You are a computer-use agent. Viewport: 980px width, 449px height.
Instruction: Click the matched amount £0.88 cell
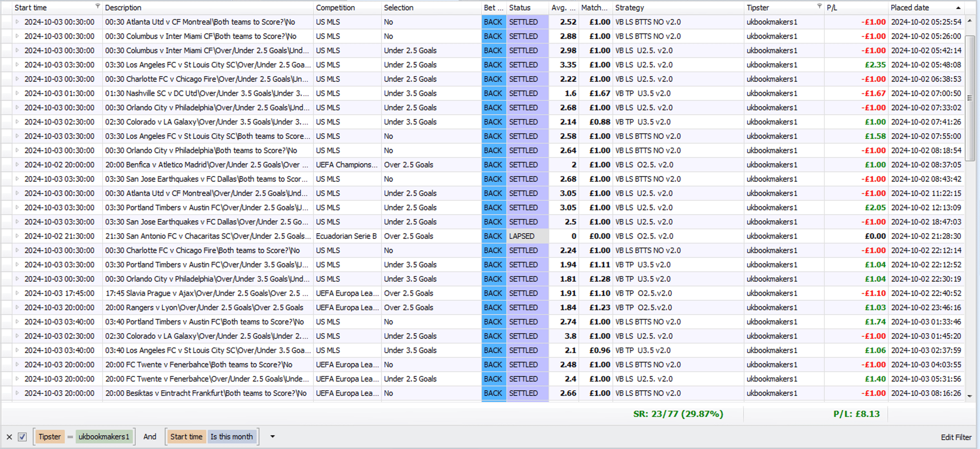595,122
